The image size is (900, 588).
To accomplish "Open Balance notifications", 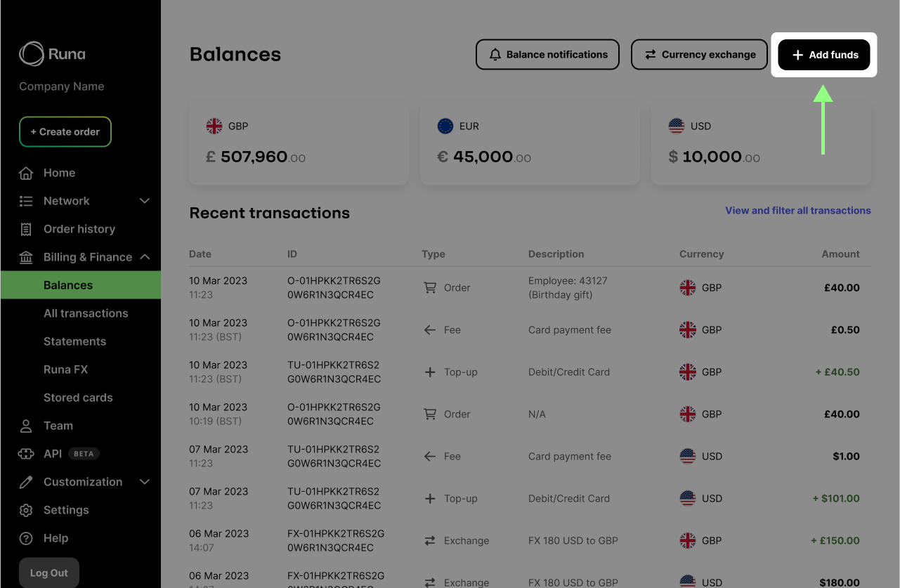I will 548,55.
